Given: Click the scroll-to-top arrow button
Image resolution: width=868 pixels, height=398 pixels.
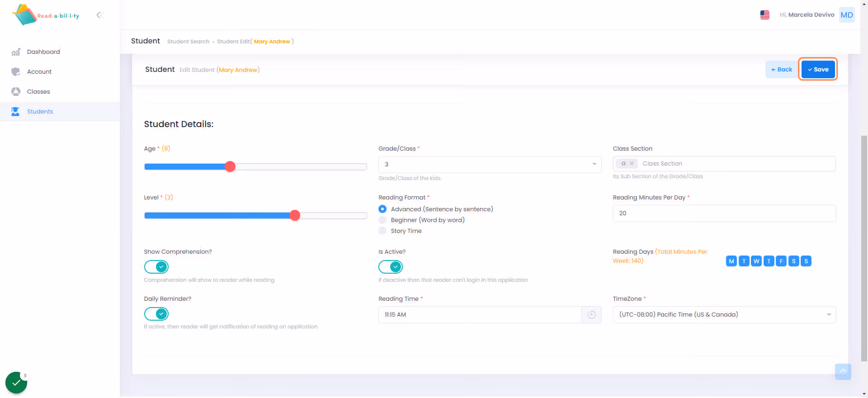Looking at the screenshot, I should point(843,372).
